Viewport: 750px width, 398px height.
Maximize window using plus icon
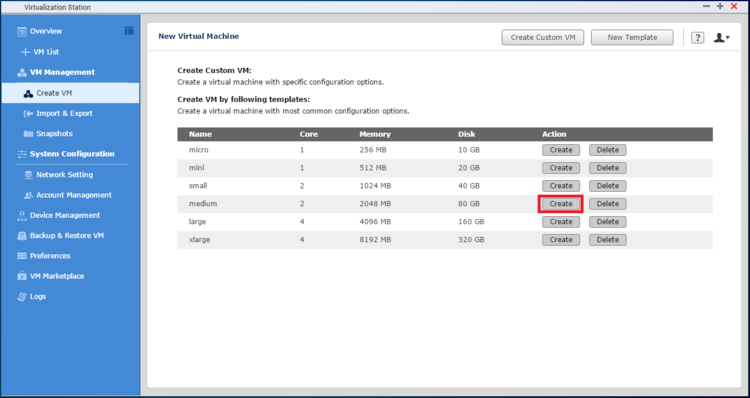(720, 6)
